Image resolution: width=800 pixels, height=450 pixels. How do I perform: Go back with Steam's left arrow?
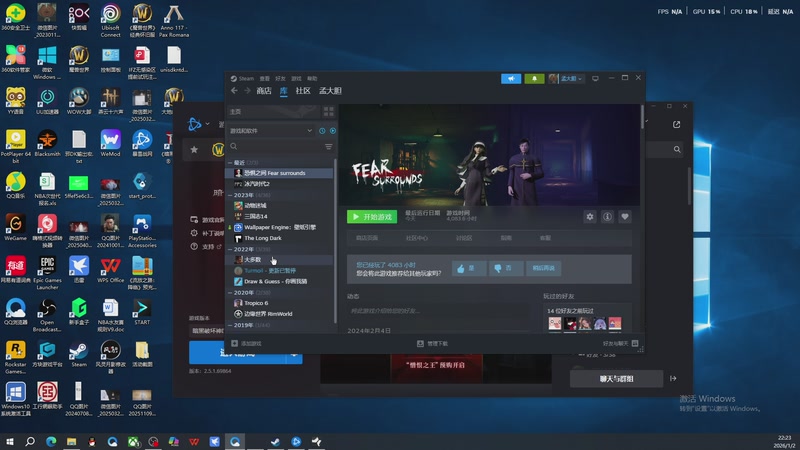coord(234,91)
